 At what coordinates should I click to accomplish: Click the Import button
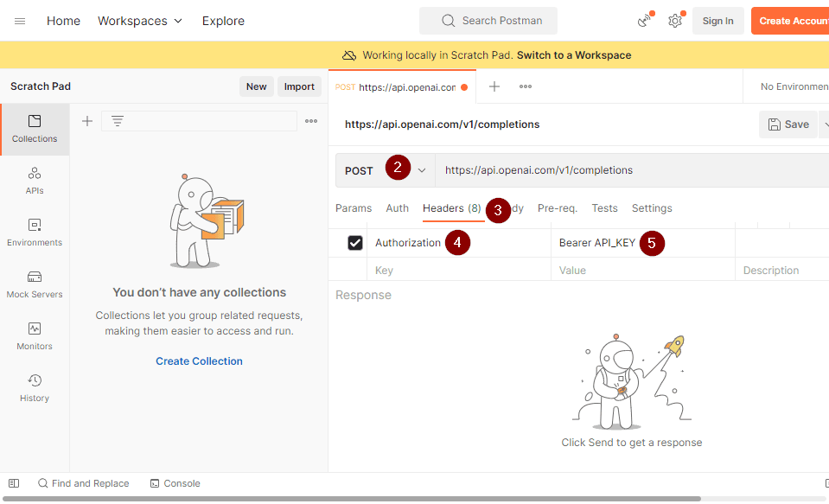pyautogui.click(x=299, y=86)
